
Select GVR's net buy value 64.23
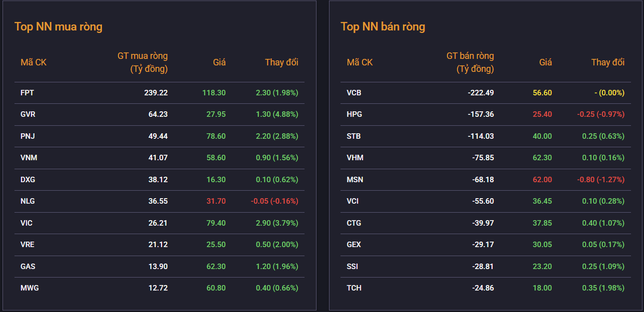point(158,114)
